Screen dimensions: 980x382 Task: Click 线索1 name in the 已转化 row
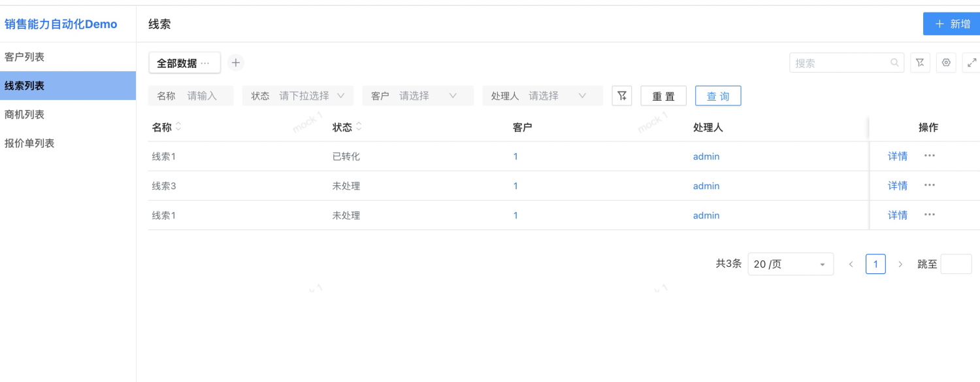[x=164, y=156]
